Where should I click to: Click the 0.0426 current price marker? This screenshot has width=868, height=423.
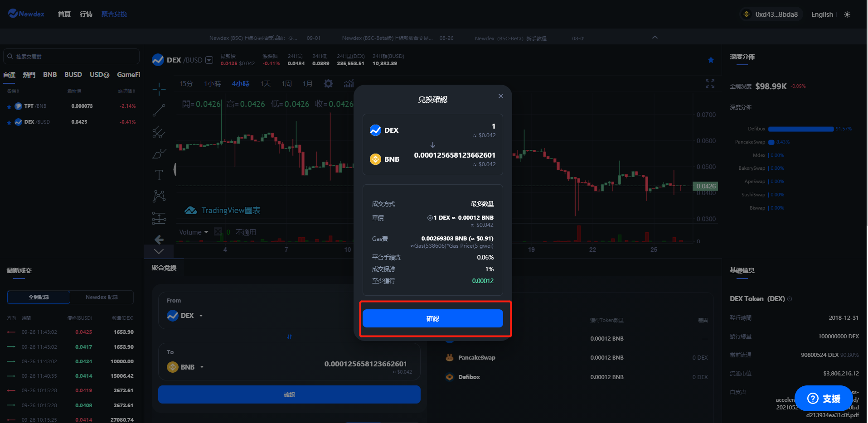click(706, 186)
